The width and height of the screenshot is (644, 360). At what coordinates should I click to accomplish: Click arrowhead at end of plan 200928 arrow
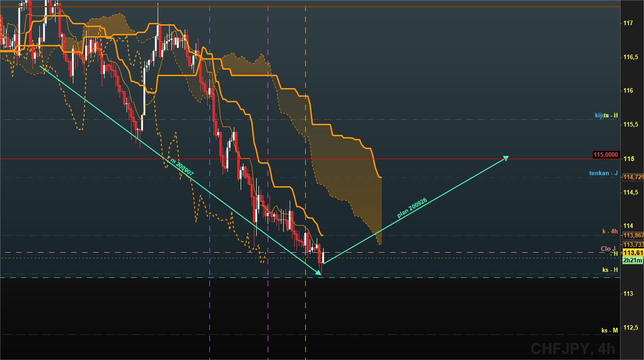pos(506,158)
